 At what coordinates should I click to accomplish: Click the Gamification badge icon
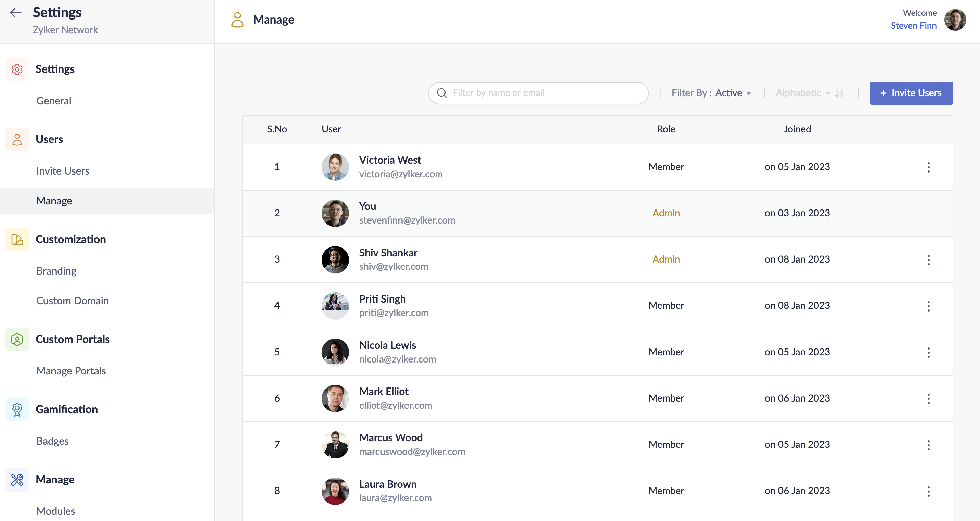[17, 409]
